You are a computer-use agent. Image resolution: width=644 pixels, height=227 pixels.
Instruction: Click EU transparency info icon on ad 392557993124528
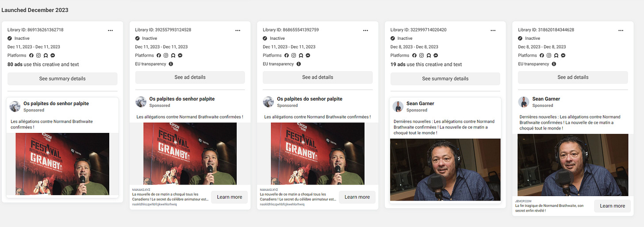tap(171, 64)
